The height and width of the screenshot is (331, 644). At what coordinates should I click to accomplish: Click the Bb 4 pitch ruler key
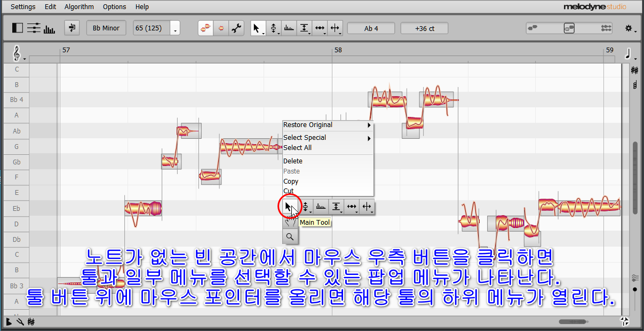17,99
